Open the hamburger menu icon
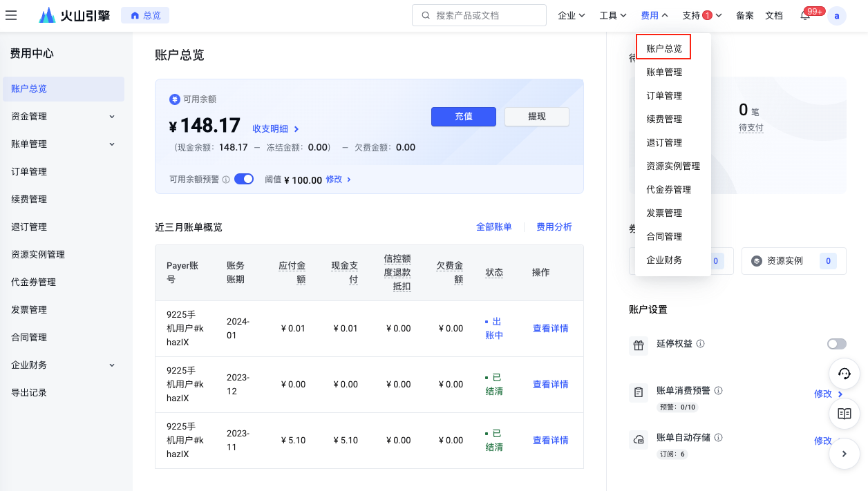The image size is (868, 491). (x=11, y=15)
